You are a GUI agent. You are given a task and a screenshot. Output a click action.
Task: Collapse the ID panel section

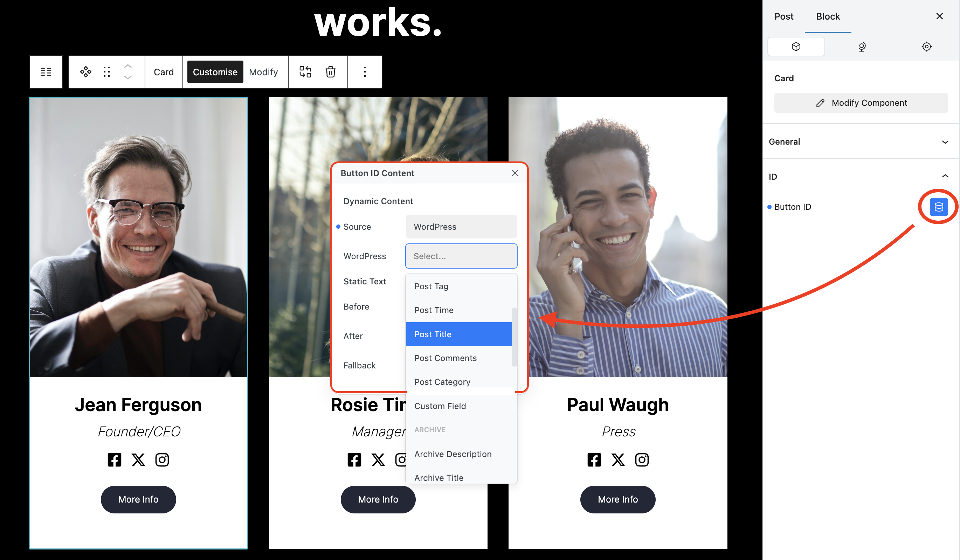tap(861, 177)
